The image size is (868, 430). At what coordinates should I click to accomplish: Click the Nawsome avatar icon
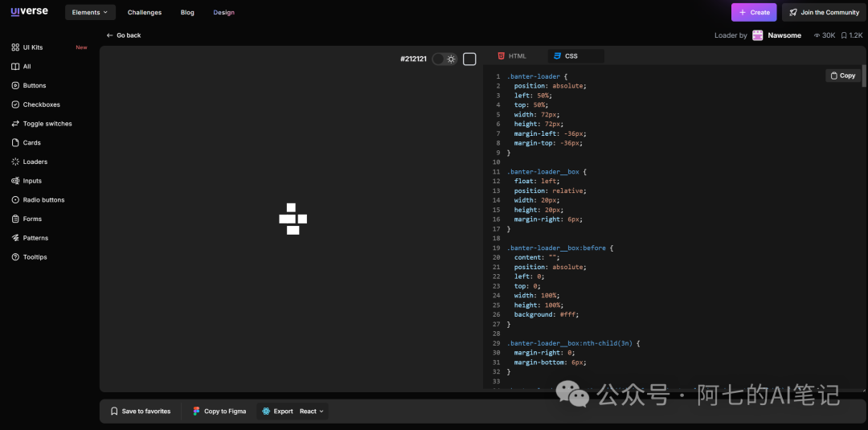click(757, 35)
